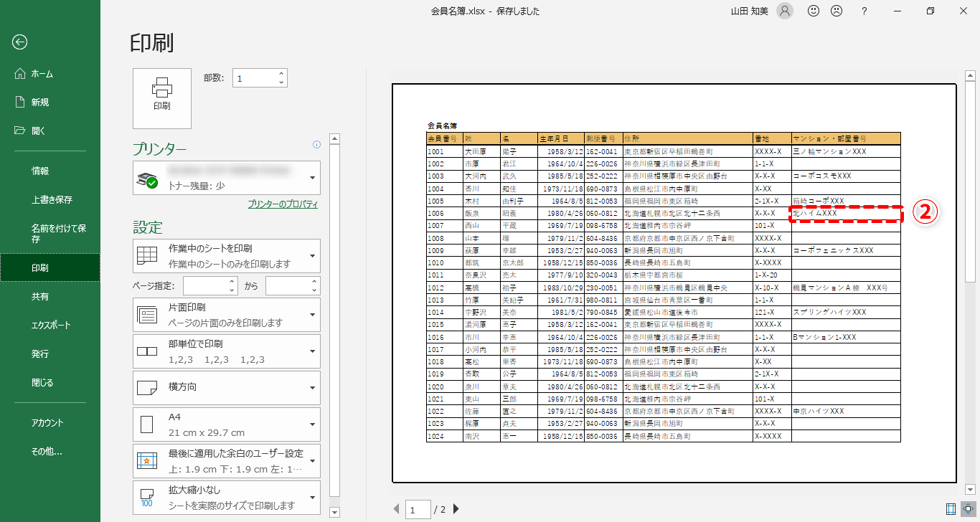Screen dimensions: 980x522
Task: Go to next preview page arrow
Action: tap(456, 510)
